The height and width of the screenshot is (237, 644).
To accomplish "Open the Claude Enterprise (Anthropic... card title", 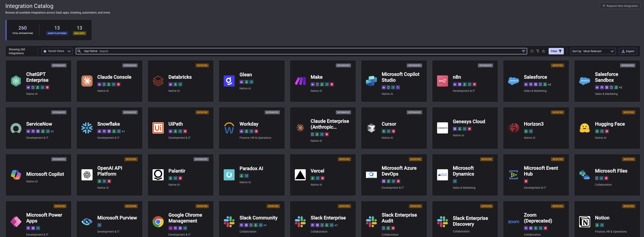I will (x=330, y=124).
